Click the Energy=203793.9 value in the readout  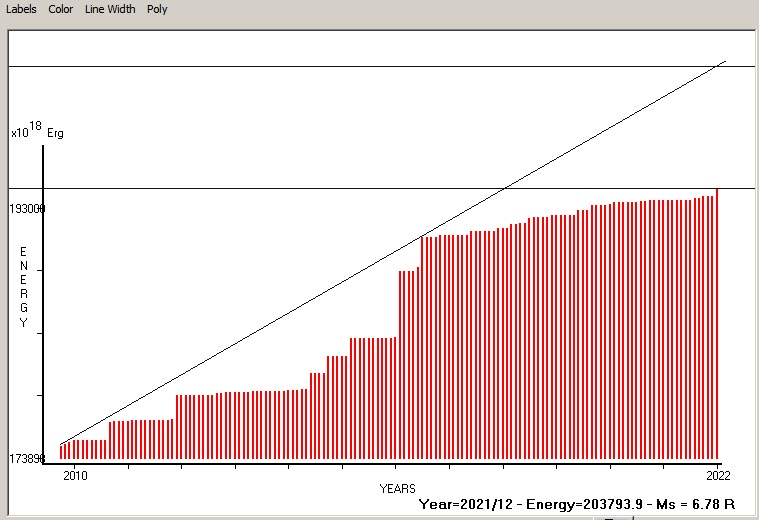point(584,504)
